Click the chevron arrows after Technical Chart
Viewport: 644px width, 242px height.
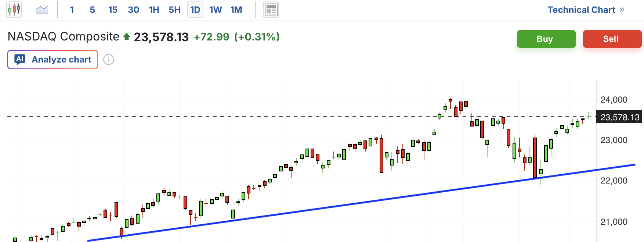(622, 10)
